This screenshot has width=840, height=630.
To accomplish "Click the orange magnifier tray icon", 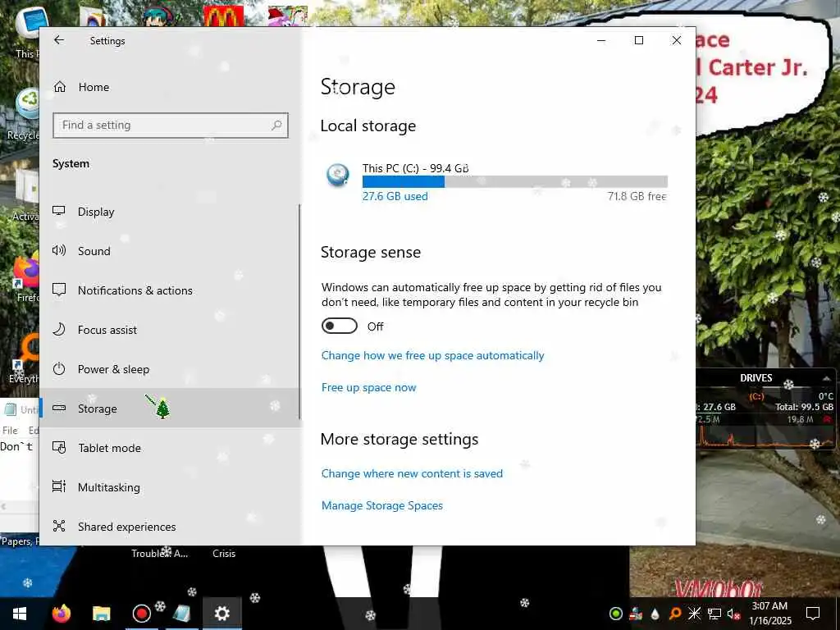I will click(x=674, y=614).
